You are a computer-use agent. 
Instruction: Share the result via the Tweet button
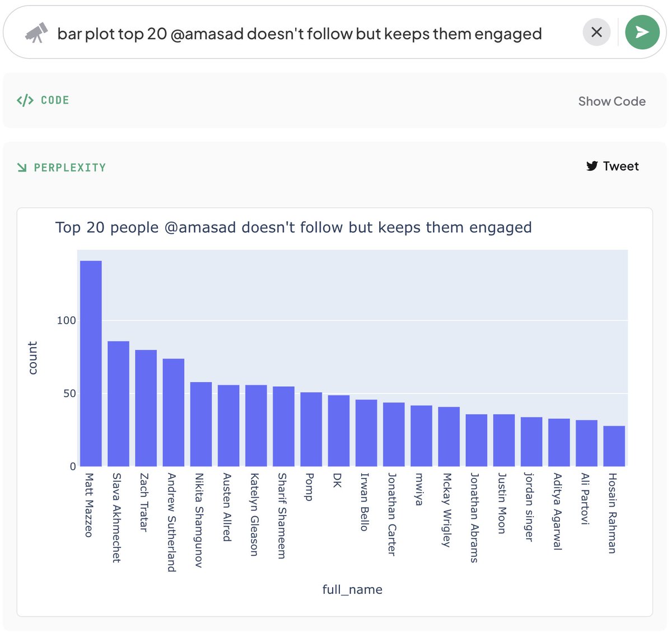612,166
